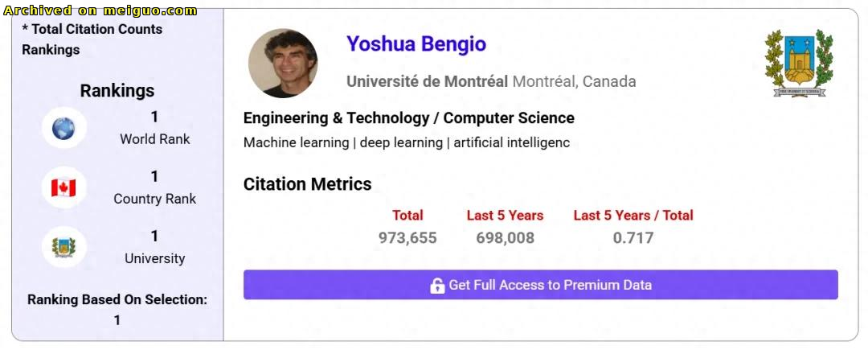Click the Country Rank label
This screenshot has height=350, width=868.
click(x=155, y=199)
